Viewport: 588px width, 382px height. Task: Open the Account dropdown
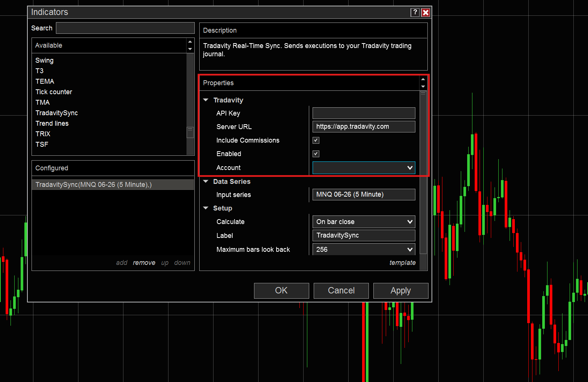tap(410, 168)
